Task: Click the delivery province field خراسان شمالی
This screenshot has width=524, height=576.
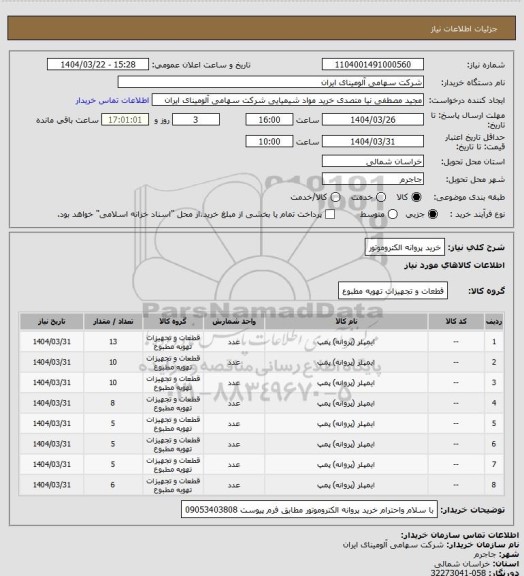Action: [373, 161]
